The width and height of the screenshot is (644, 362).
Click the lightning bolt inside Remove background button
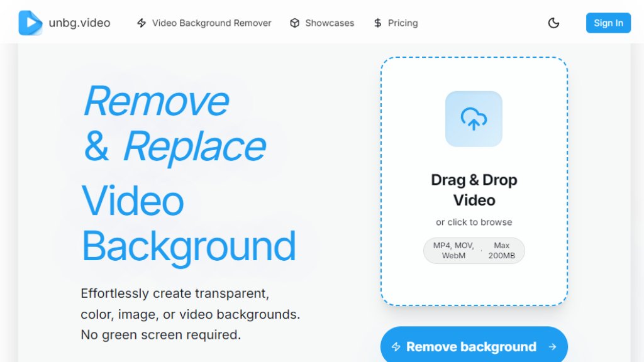click(397, 346)
